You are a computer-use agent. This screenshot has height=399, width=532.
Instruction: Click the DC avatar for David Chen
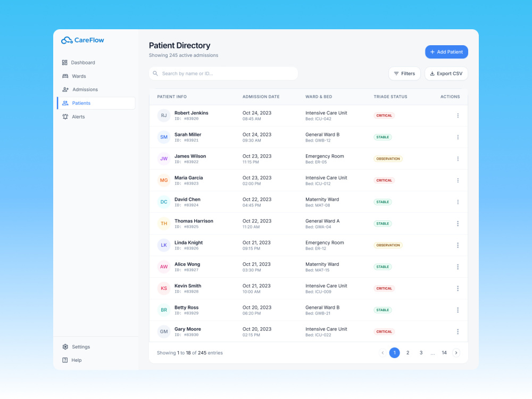coord(164,202)
